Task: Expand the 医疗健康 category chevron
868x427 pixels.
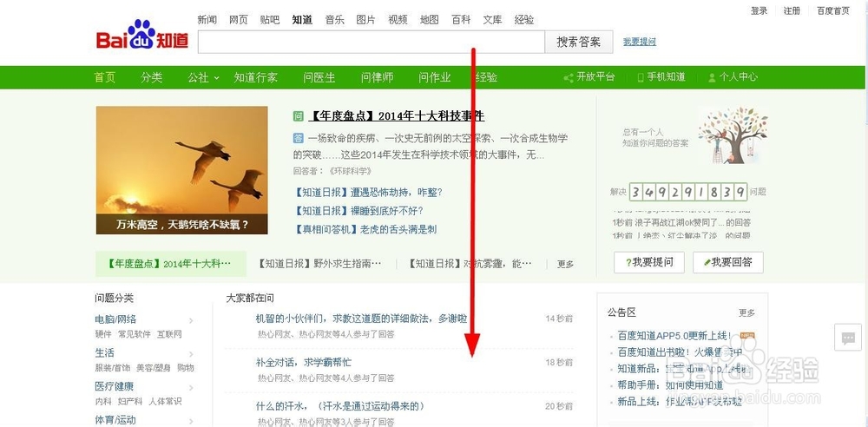Action: point(191,388)
